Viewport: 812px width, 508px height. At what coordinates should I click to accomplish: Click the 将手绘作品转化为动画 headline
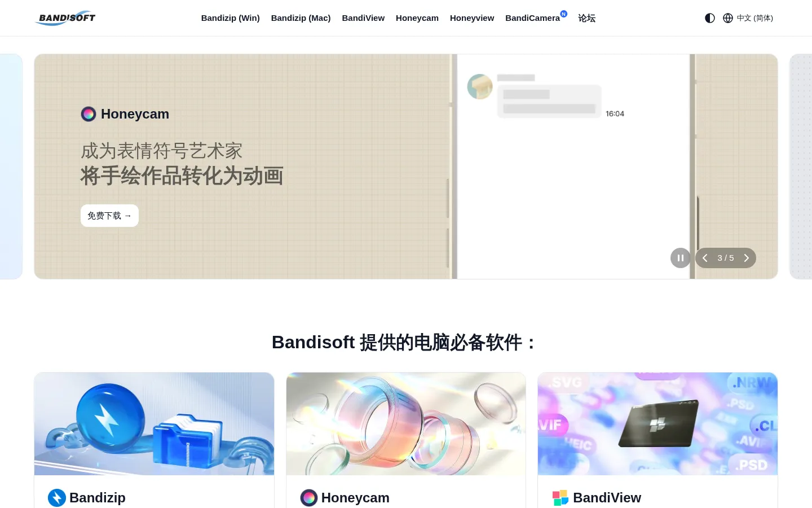pyautogui.click(x=182, y=176)
